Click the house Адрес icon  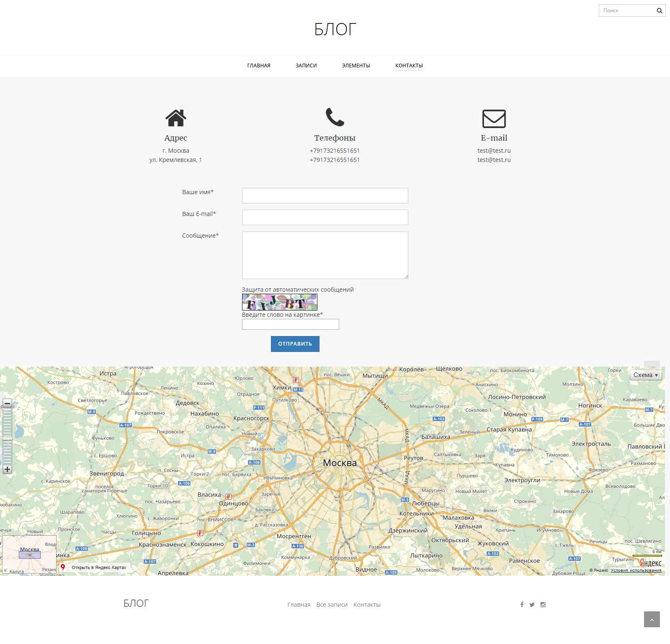[175, 118]
